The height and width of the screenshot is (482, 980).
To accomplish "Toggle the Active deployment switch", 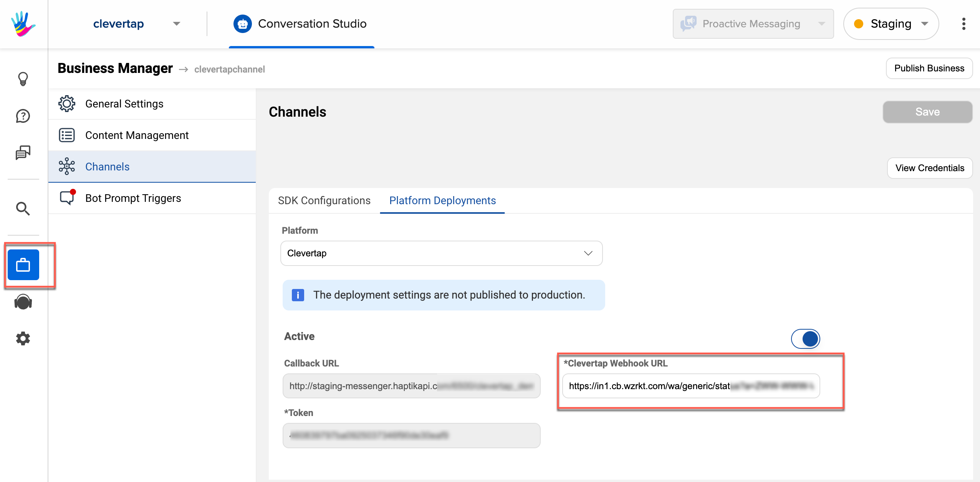I will [806, 339].
